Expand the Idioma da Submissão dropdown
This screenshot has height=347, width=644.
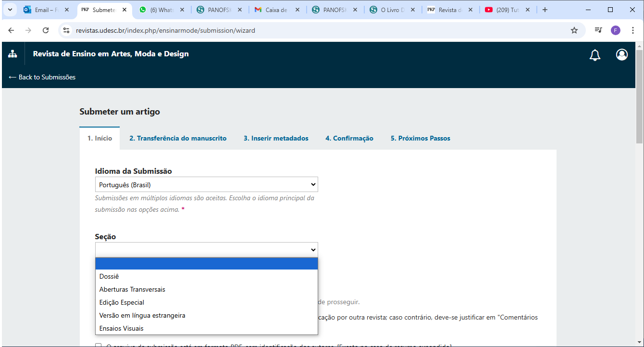coord(206,184)
